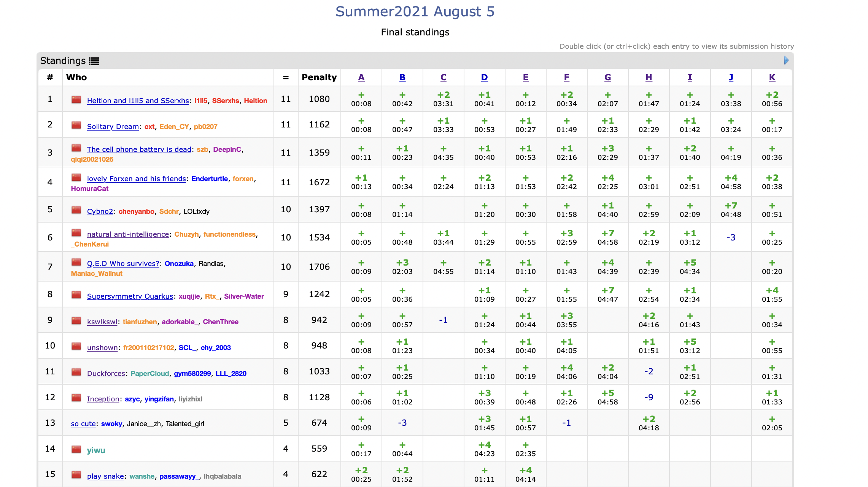868x487 pixels.
Task: Click the flag icon beside Cybno2 team
Action: tap(76, 210)
